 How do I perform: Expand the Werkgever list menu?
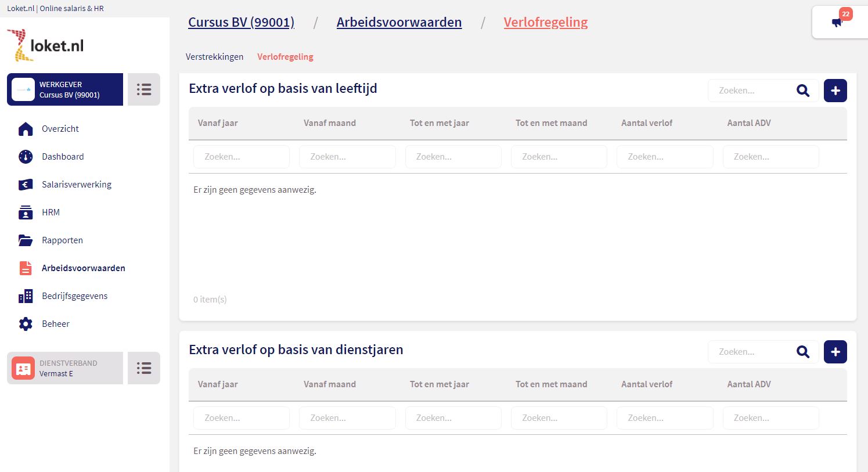(144, 89)
